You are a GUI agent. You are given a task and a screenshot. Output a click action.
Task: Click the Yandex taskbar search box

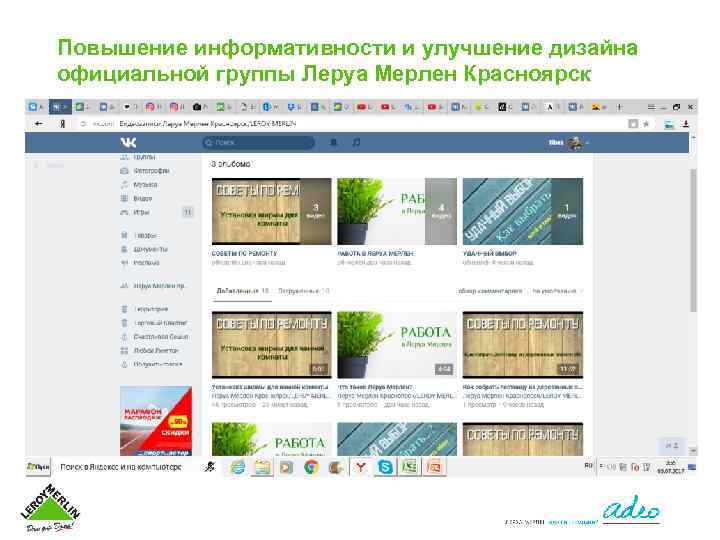[121, 467]
